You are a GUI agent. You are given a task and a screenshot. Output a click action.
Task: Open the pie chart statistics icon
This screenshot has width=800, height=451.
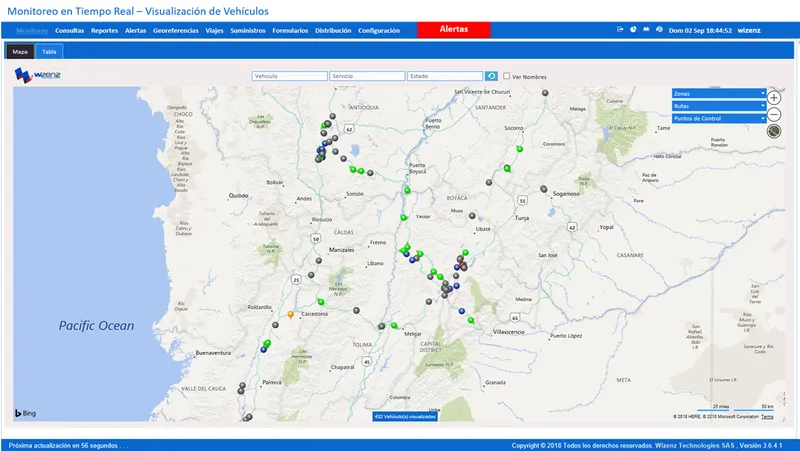(x=633, y=30)
